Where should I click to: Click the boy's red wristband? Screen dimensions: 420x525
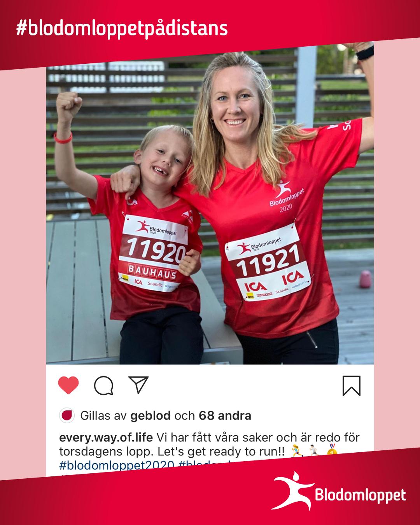coord(63,138)
